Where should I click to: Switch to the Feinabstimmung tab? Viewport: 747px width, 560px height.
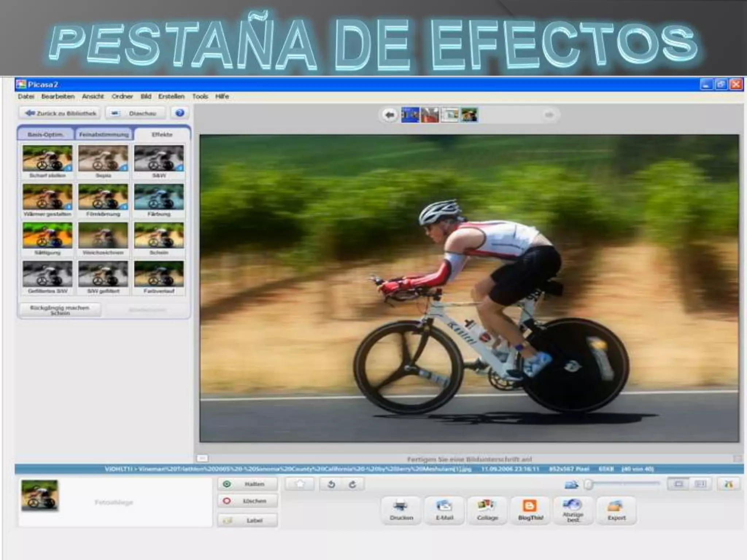tap(104, 135)
